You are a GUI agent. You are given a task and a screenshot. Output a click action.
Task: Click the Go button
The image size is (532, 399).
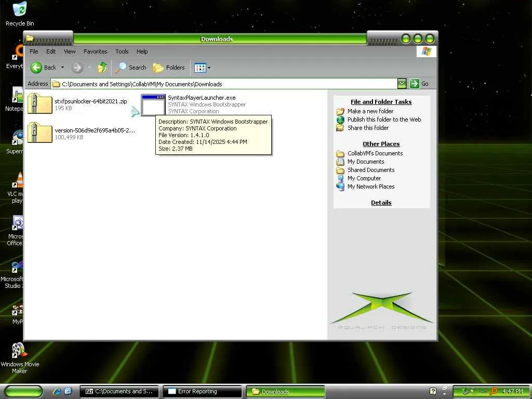[x=419, y=84]
